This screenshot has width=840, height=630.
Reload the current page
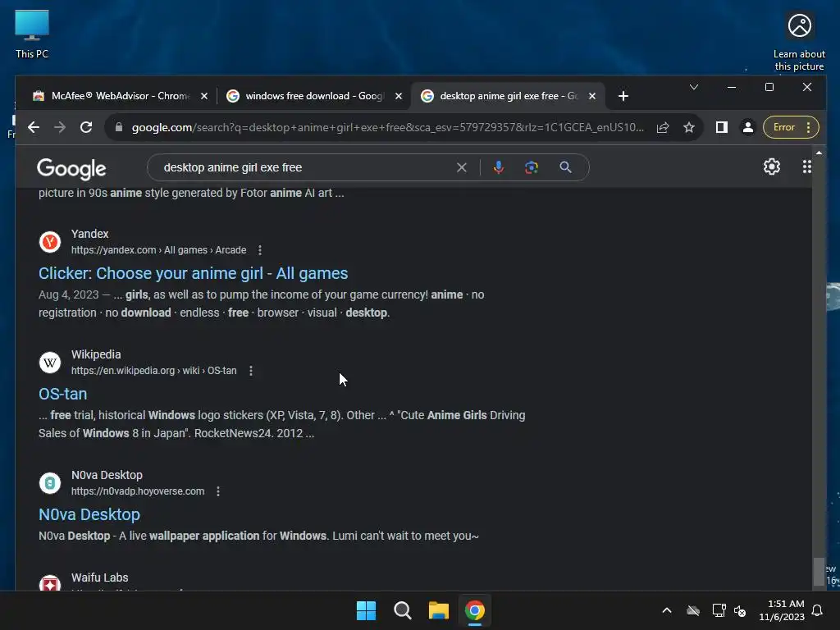click(86, 127)
